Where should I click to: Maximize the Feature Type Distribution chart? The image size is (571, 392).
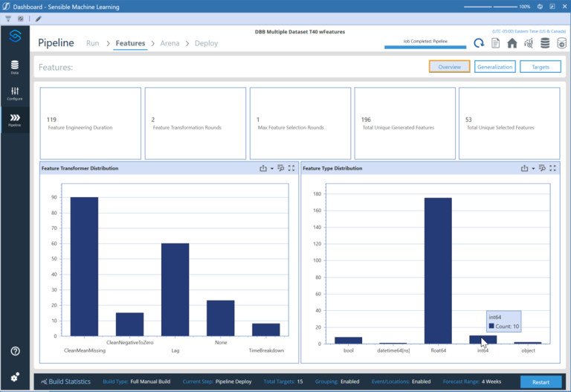click(x=553, y=168)
